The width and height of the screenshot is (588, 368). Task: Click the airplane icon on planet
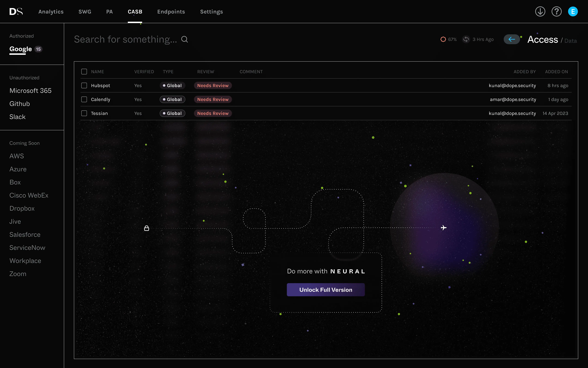[444, 228]
